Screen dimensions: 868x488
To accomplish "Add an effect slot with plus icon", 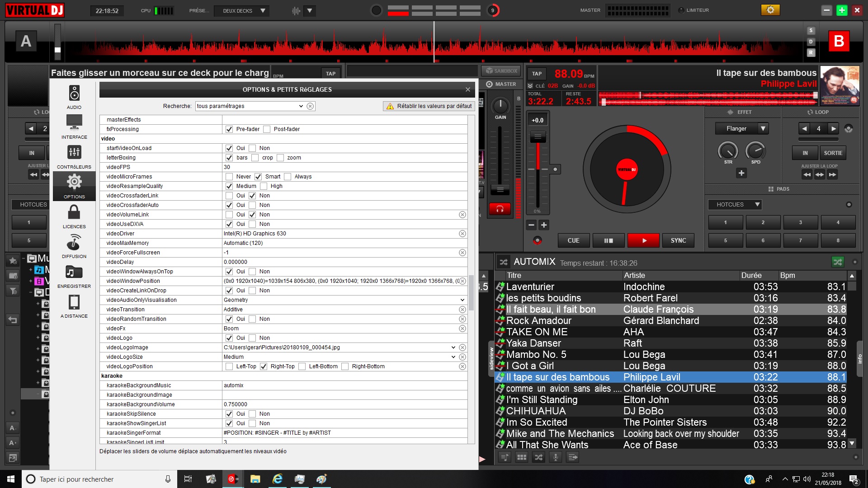I will [x=741, y=173].
